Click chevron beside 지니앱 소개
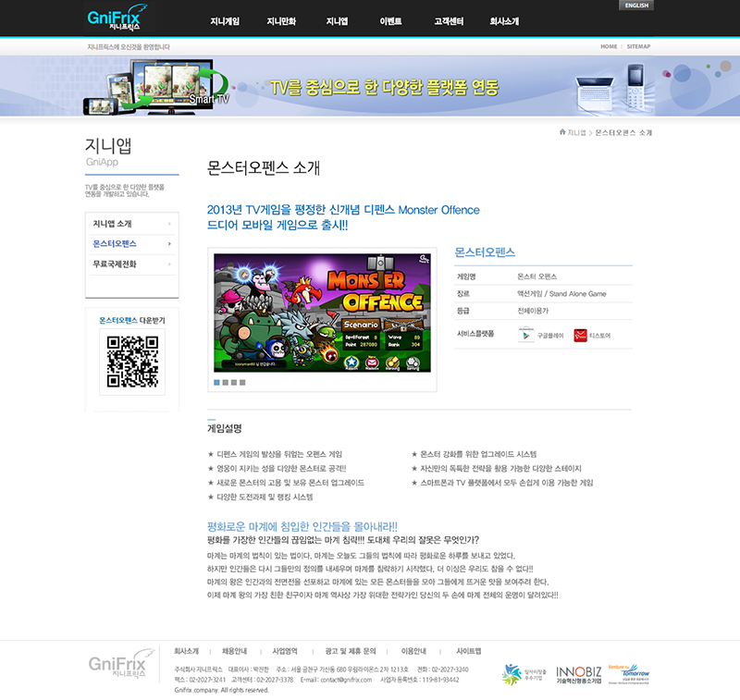This screenshot has height=700, width=740. coord(169,224)
